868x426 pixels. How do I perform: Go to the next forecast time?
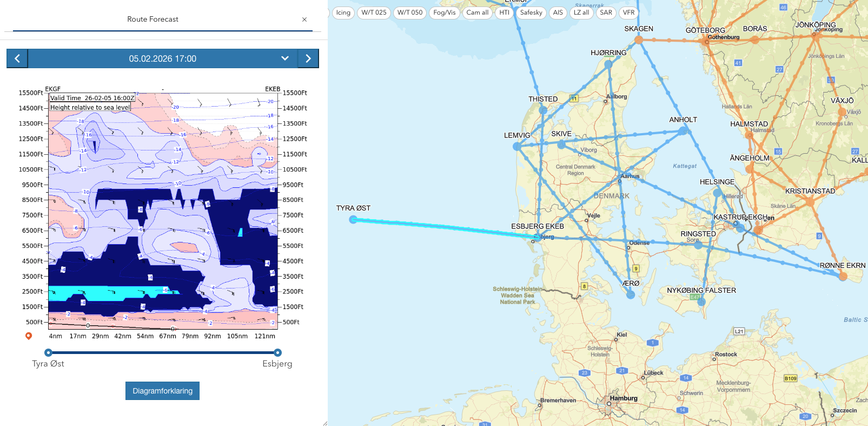[308, 58]
